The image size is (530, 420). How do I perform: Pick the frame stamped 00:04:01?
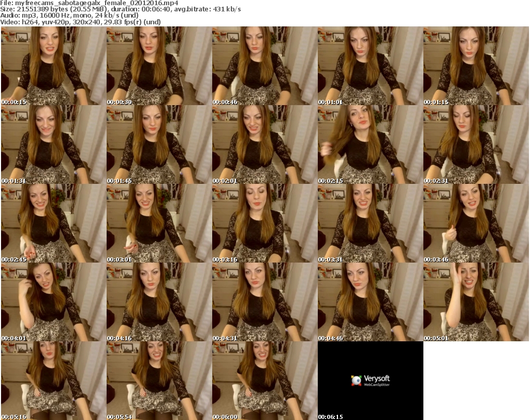(54, 301)
